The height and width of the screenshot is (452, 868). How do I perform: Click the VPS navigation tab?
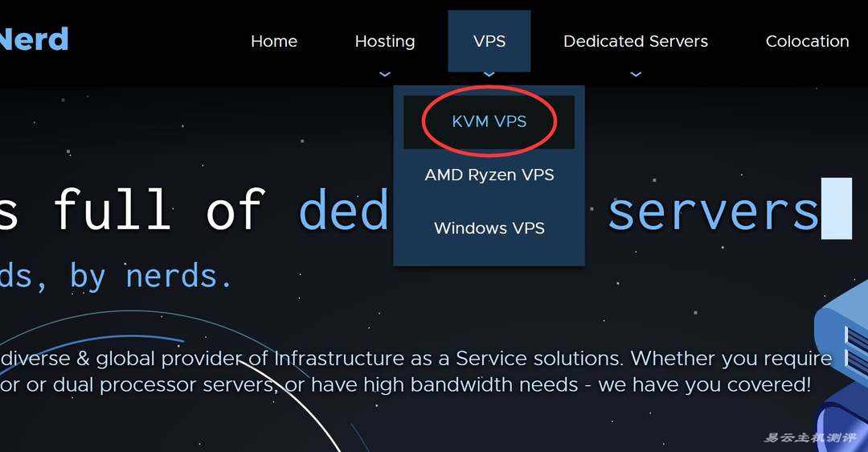click(x=489, y=41)
